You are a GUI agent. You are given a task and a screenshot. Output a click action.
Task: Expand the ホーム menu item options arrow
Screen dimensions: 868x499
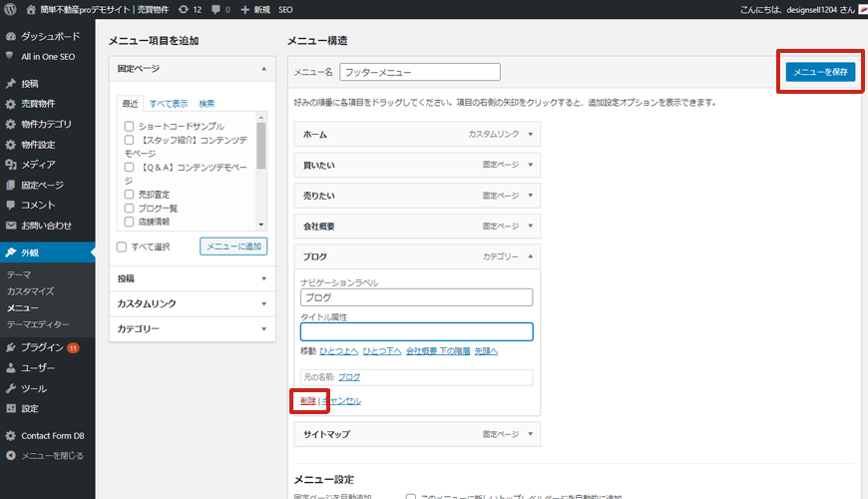coord(530,134)
